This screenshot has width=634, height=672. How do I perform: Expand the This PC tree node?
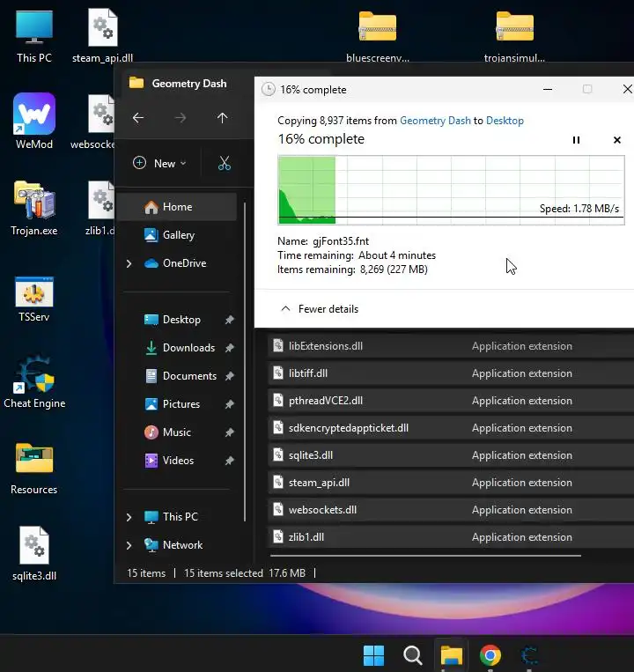[129, 517]
